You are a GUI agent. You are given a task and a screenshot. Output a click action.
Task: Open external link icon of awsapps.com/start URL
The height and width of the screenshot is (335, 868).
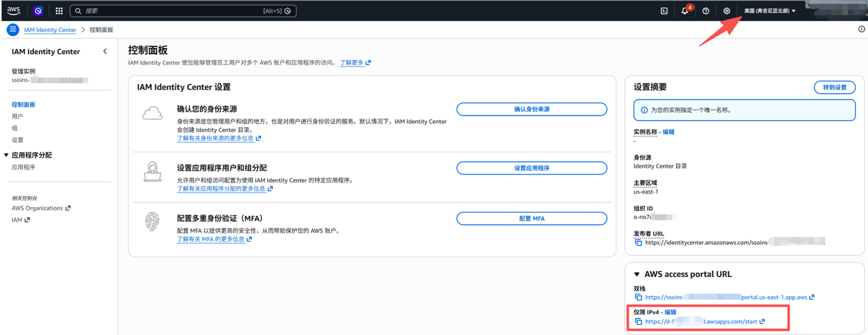point(762,322)
